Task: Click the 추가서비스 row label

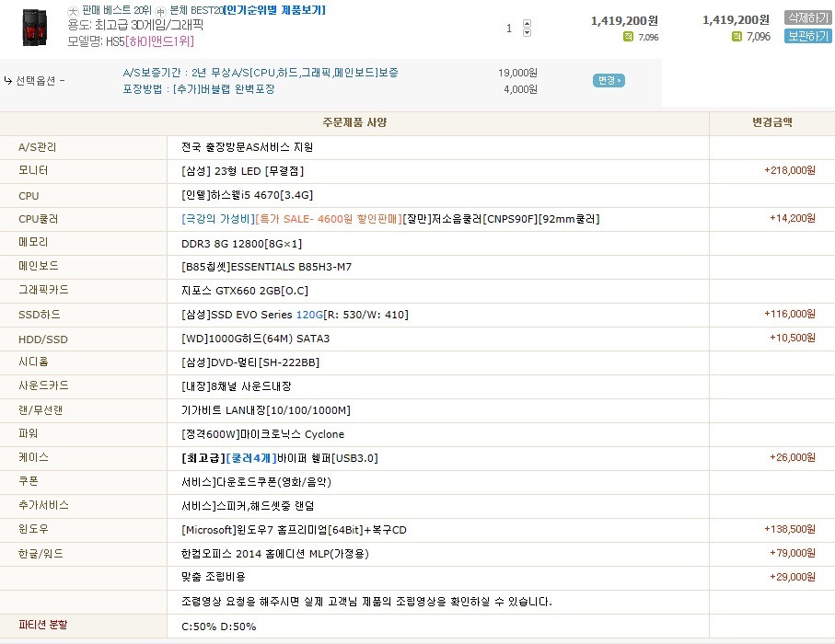Action: (43, 505)
